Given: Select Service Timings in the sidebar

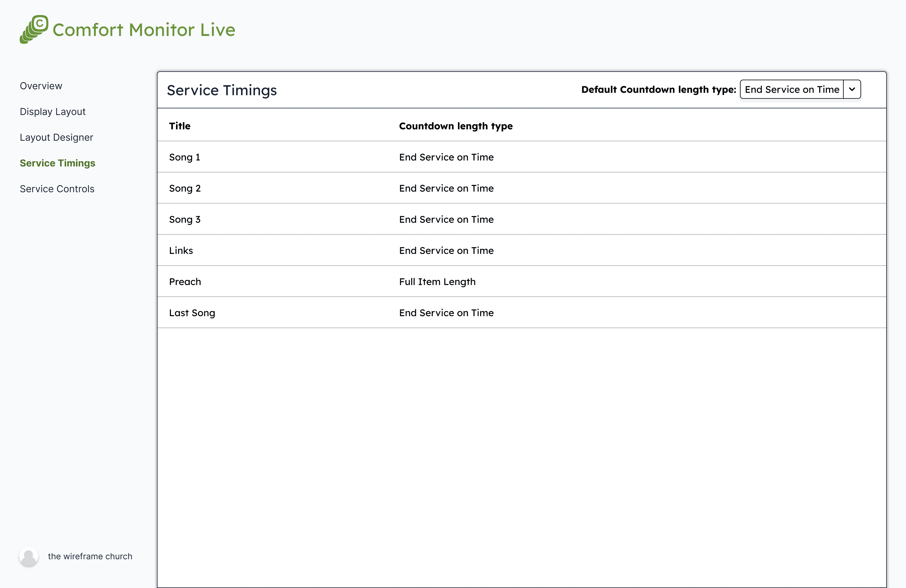Looking at the screenshot, I should (x=58, y=163).
